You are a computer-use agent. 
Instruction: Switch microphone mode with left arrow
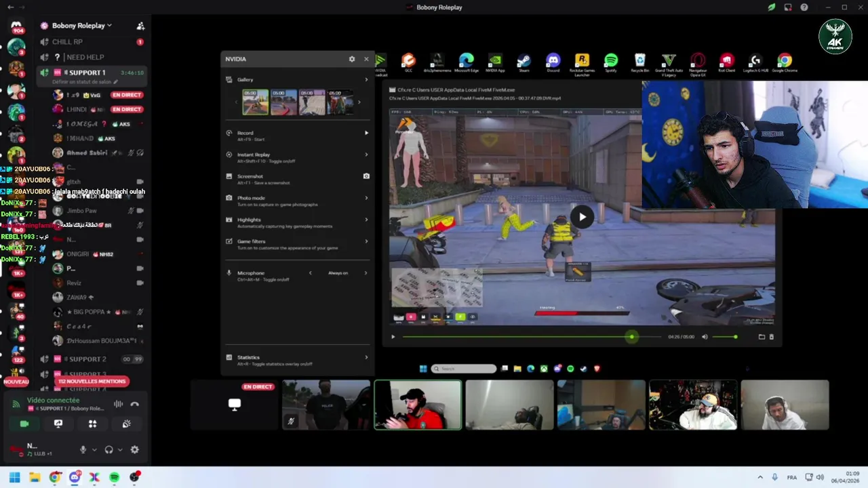(311, 273)
